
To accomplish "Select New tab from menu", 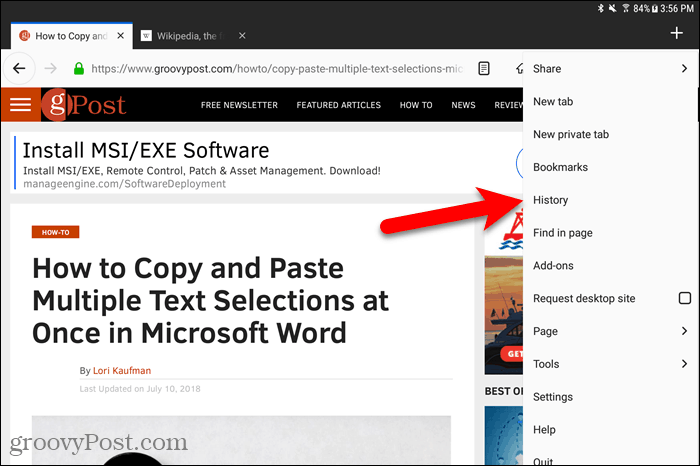I will 611,101.
